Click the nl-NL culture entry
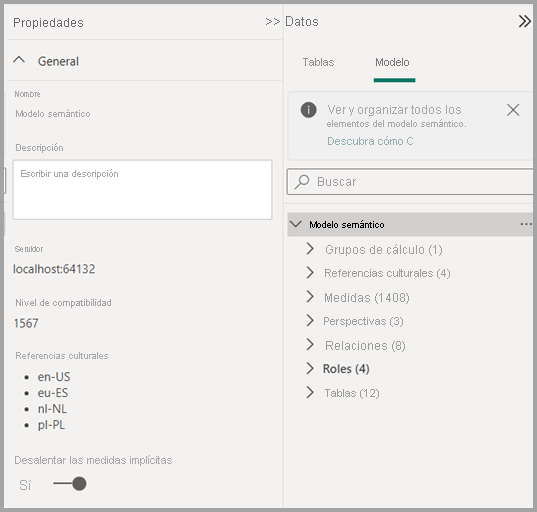Screen dimensions: 537x512 tap(52, 409)
